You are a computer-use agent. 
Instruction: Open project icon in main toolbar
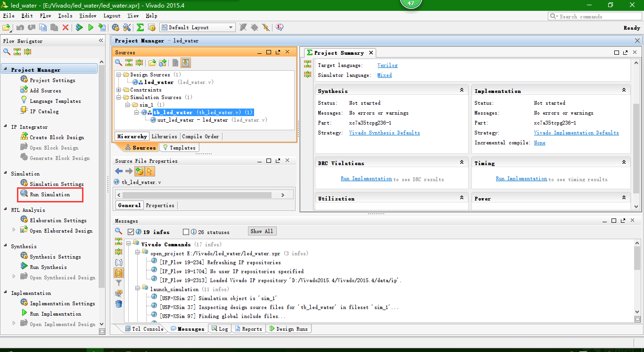click(6, 27)
